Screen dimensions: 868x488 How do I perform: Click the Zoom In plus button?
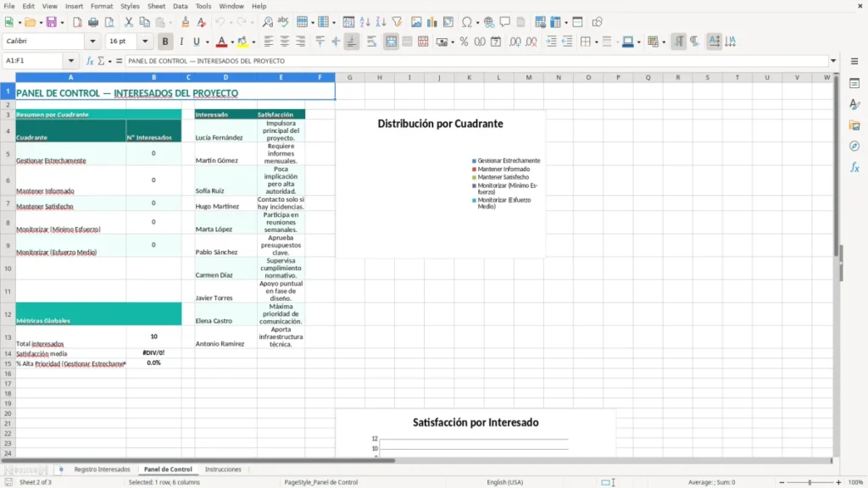coord(838,482)
